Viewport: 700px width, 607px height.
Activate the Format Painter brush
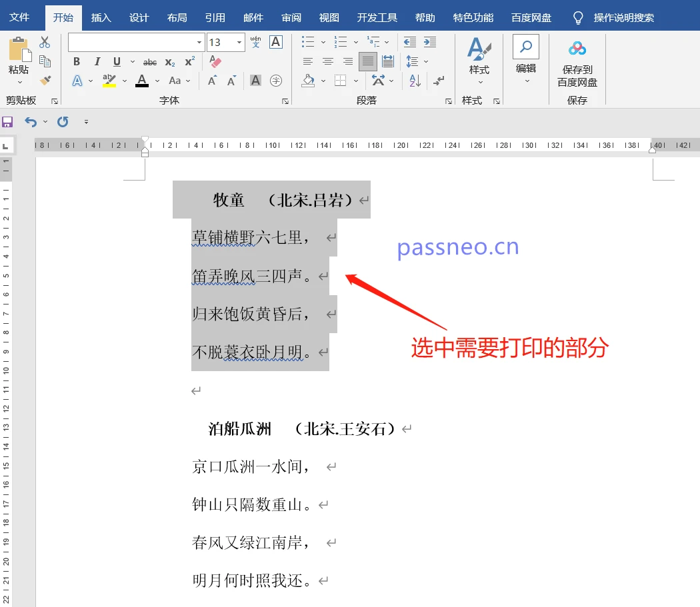[45, 81]
